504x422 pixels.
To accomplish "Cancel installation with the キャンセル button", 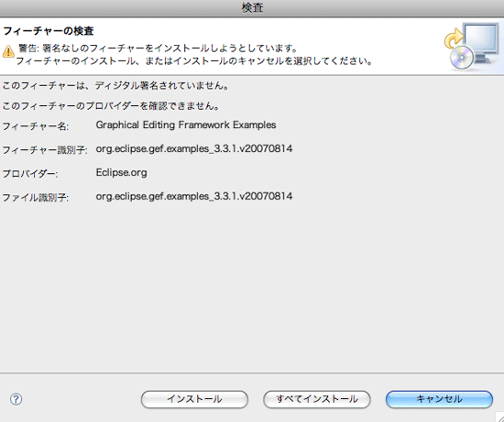I will [439, 399].
